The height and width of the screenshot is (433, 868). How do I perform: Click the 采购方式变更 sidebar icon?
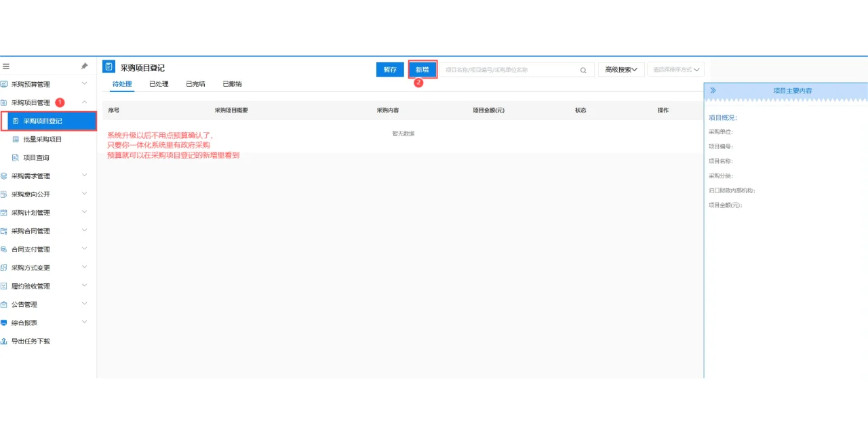4,268
